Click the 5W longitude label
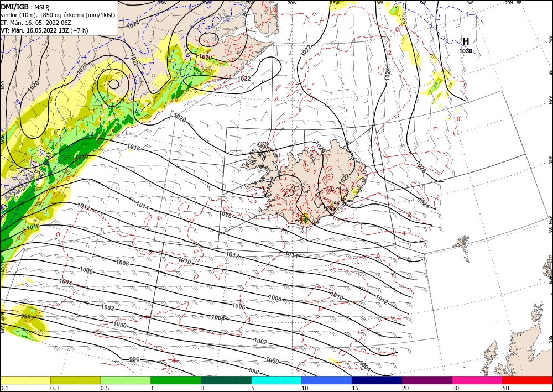The image size is (553, 392). click(423, 3)
